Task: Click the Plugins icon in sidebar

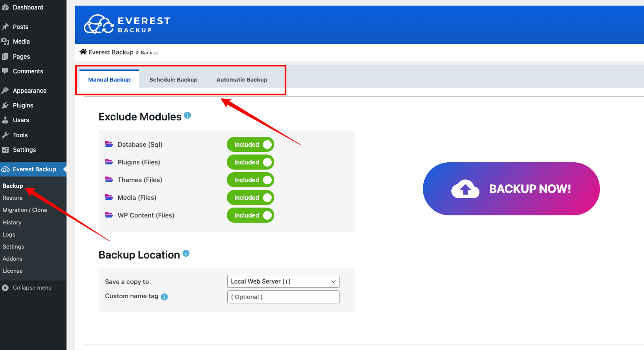Action: tap(5, 105)
